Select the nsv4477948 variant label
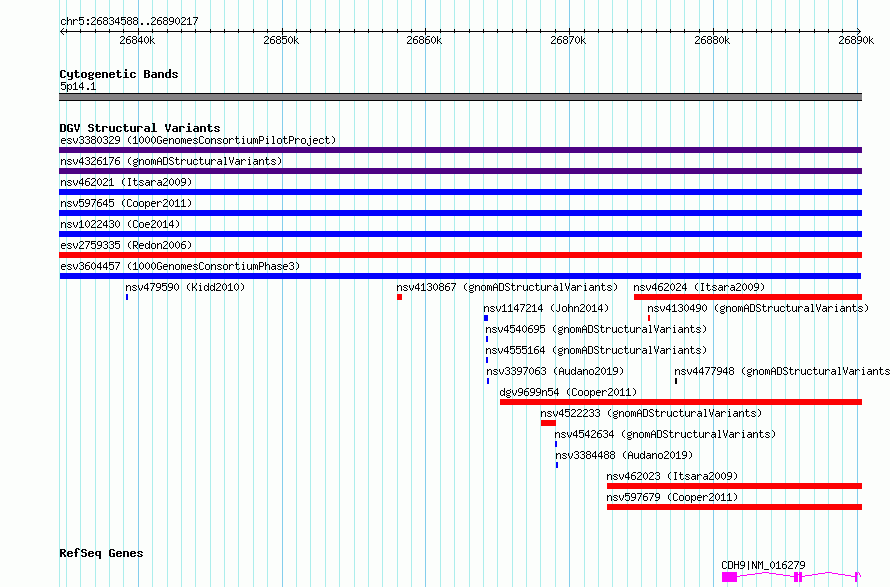The height and width of the screenshot is (587, 890). point(782,371)
